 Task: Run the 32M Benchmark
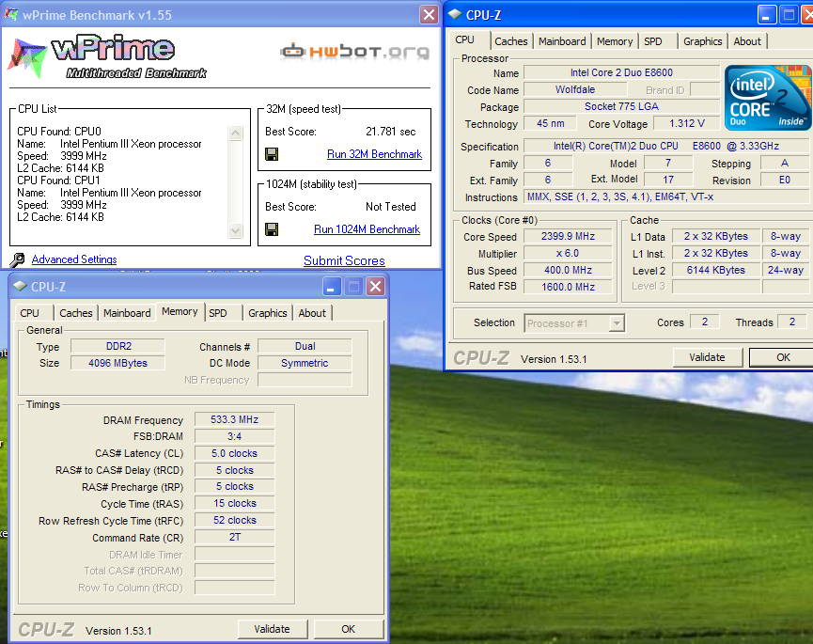coord(374,154)
